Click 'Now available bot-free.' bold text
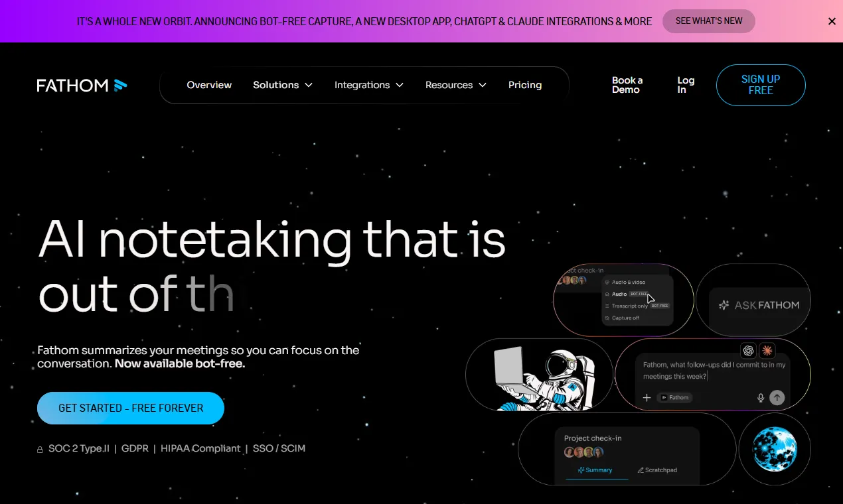Image resolution: width=843 pixels, height=504 pixels. click(180, 363)
